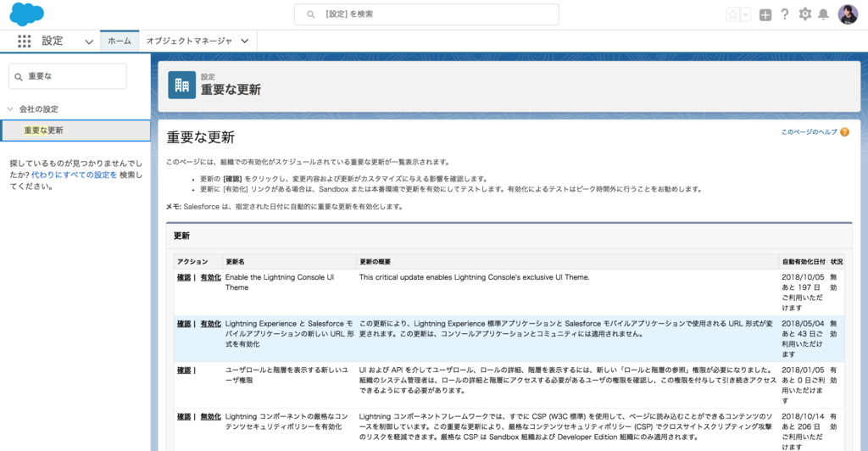
Task: Click the 状況 column header
Action: click(x=837, y=262)
